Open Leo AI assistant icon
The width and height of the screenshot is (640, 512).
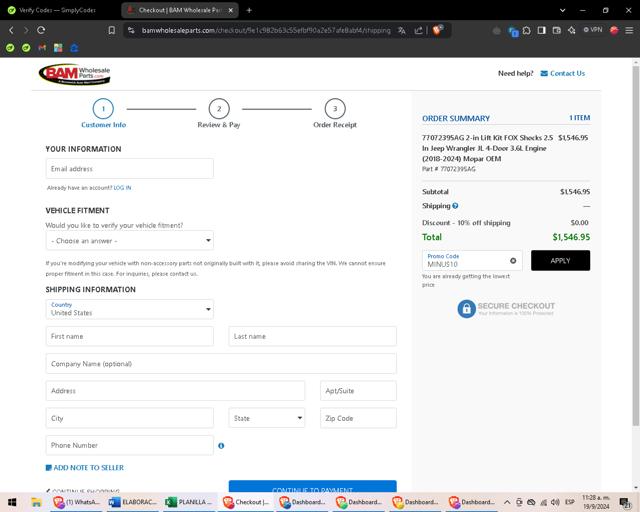(571, 30)
